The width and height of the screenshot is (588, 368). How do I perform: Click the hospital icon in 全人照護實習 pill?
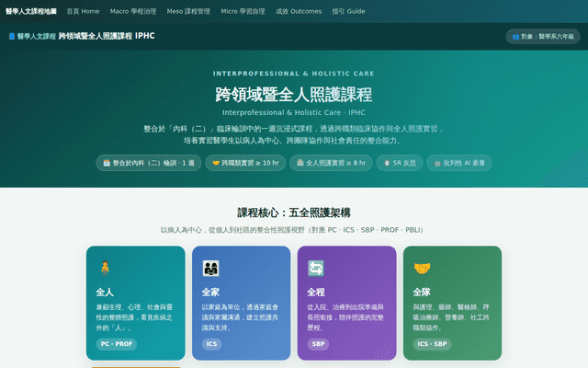pyautogui.click(x=300, y=163)
